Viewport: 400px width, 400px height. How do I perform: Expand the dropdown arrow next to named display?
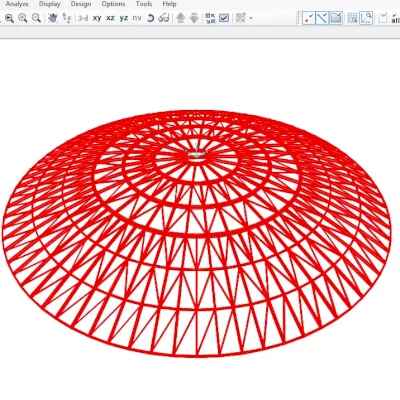click(251, 18)
